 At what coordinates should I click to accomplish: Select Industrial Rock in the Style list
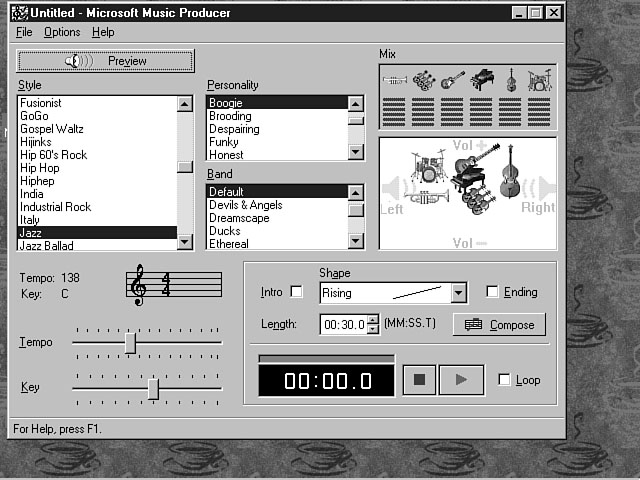point(55,207)
